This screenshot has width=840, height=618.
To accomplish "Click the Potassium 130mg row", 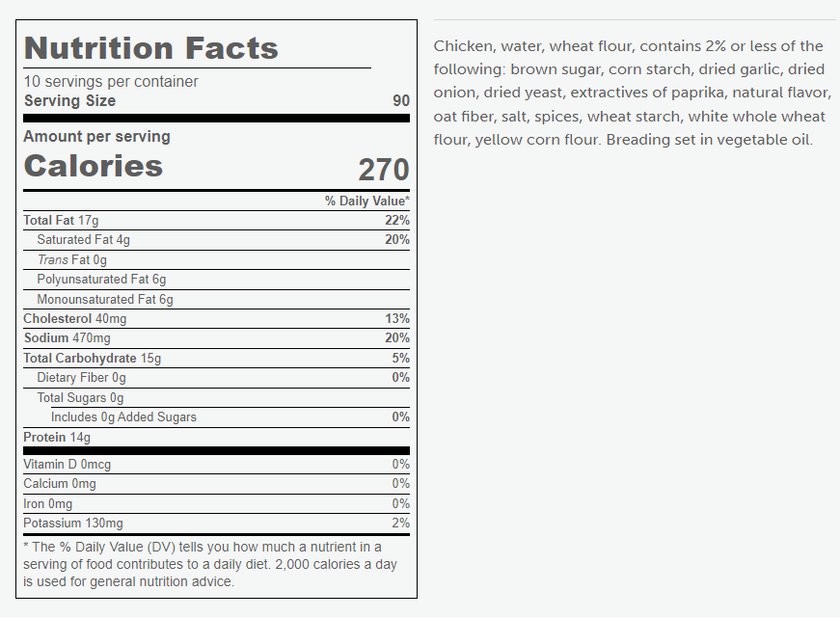I will click(x=216, y=524).
